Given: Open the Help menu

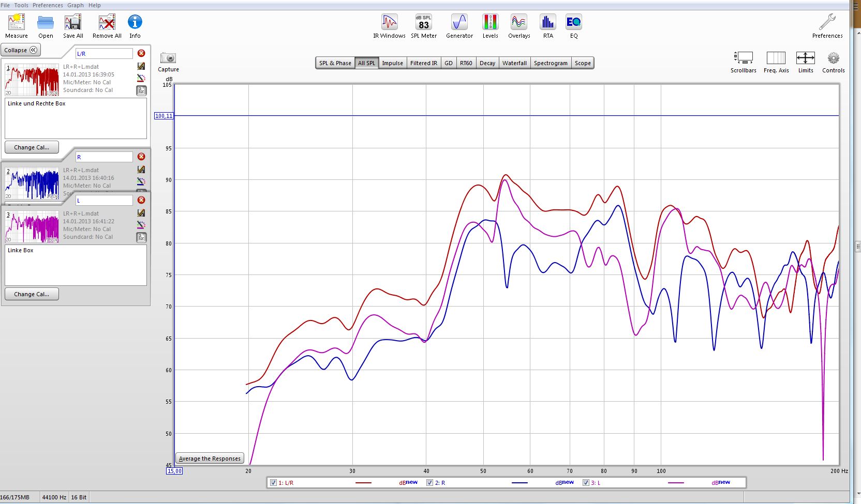Looking at the screenshot, I should pyautogui.click(x=95, y=5).
